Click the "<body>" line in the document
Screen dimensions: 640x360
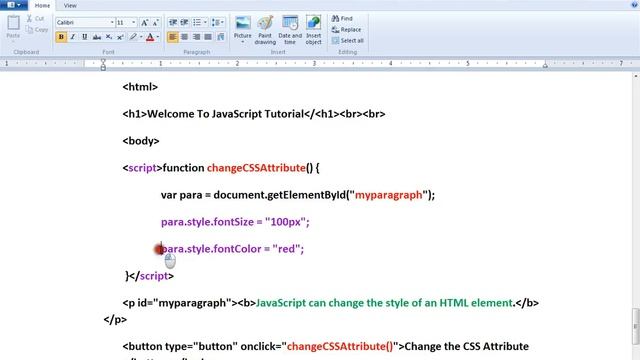tap(141, 141)
